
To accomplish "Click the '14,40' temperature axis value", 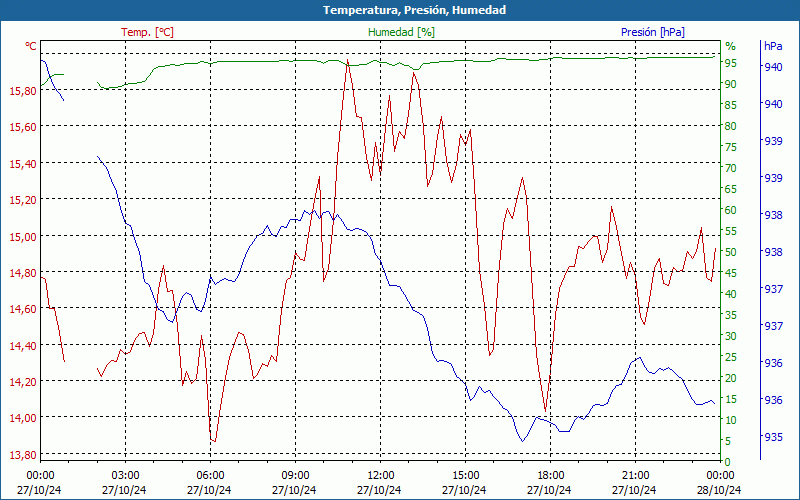I will tap(22, 345).
